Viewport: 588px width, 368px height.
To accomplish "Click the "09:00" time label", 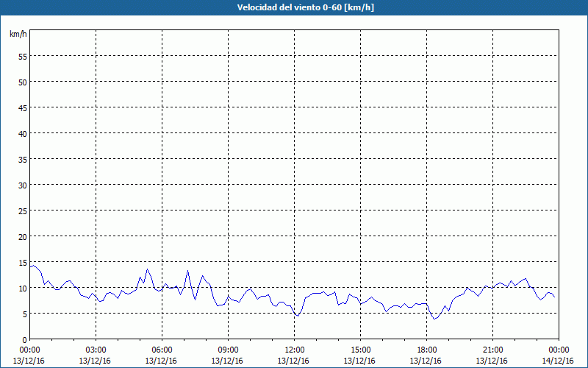I will [228, 350].
